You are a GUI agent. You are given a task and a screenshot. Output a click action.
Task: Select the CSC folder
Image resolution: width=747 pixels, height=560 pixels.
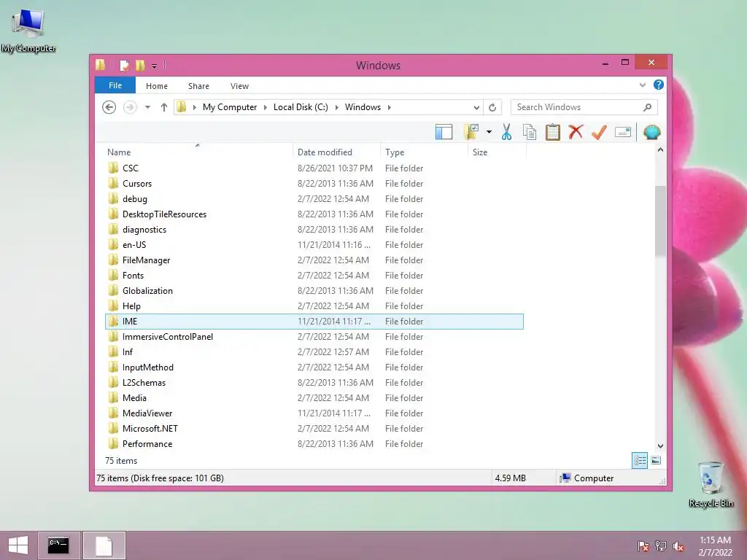point(314,168)
